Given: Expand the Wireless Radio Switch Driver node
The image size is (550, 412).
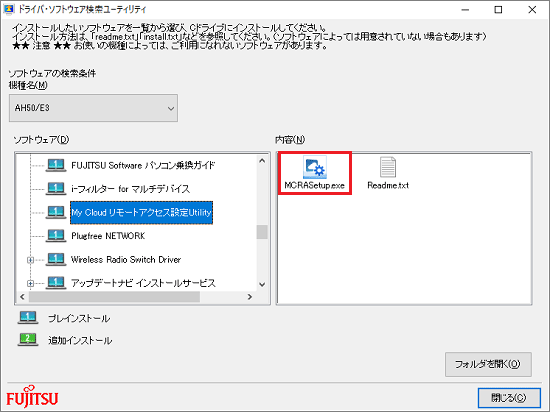Looking at the screenshot, I should point(31,260).
